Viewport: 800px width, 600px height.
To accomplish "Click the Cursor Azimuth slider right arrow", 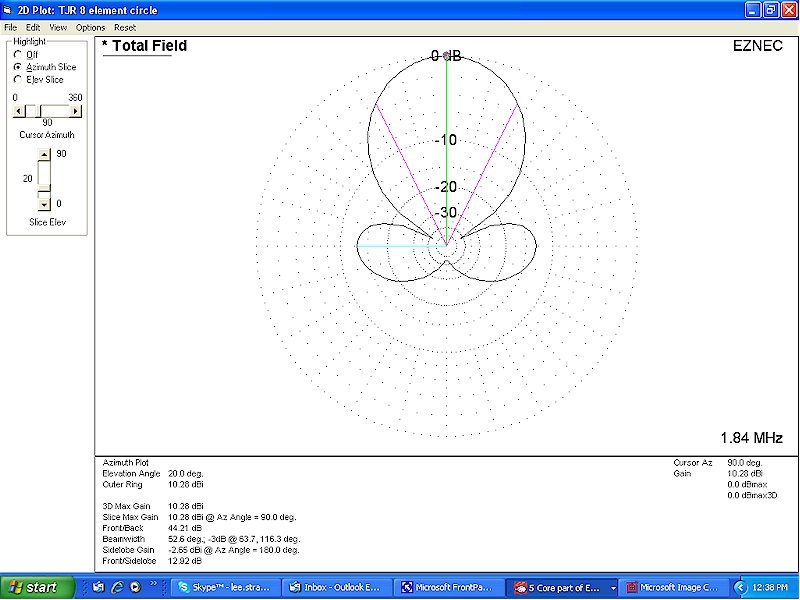I will click(77, 110).
